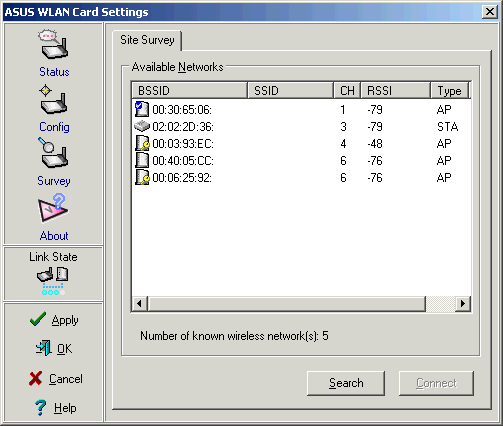Open the About question-mark icon
The width and height of the screenshot is (503, 426).
(53, 208)
